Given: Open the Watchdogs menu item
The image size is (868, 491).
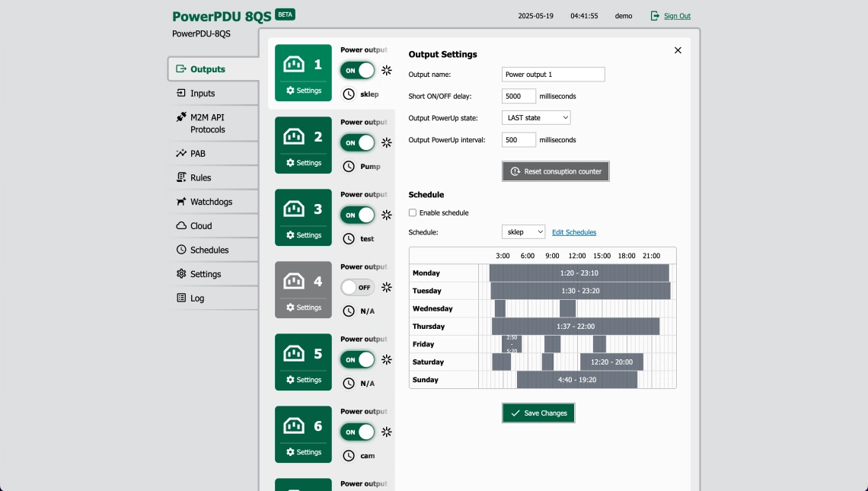Looking at the screenshot, I should pos(211,202).
